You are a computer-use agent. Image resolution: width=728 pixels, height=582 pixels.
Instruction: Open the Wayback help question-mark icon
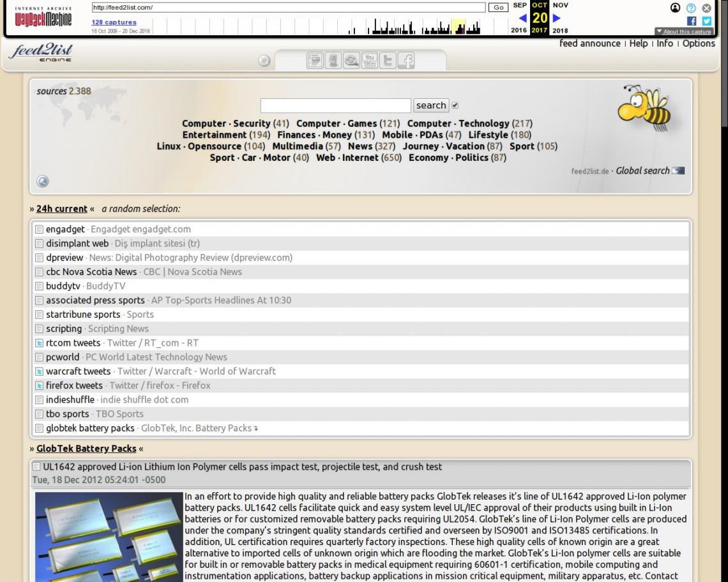pos(691,8)
